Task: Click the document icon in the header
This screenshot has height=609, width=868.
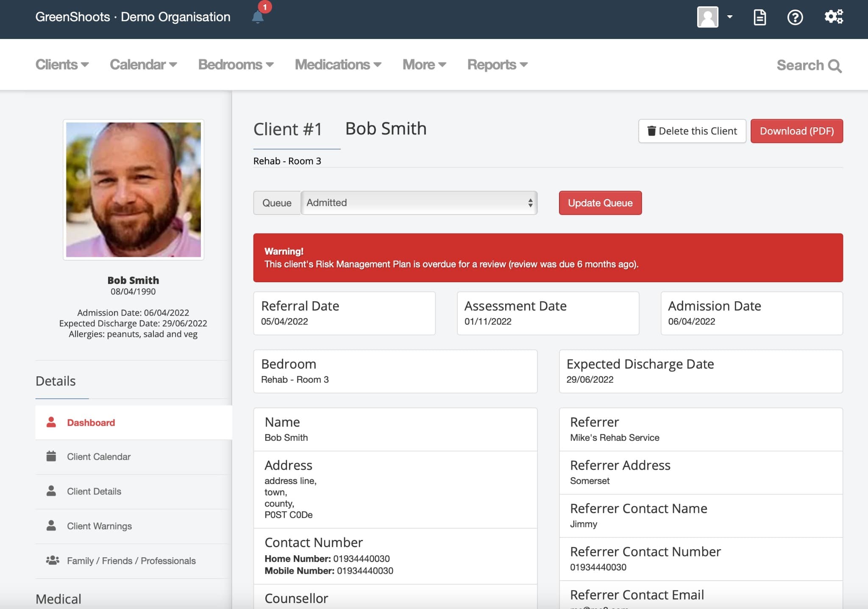Action: click(759, 17)
